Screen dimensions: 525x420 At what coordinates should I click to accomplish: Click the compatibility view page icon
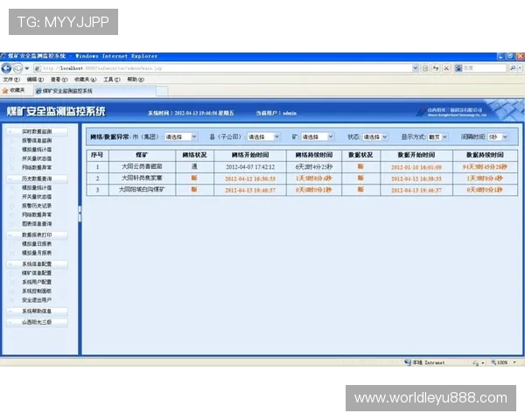425,68
